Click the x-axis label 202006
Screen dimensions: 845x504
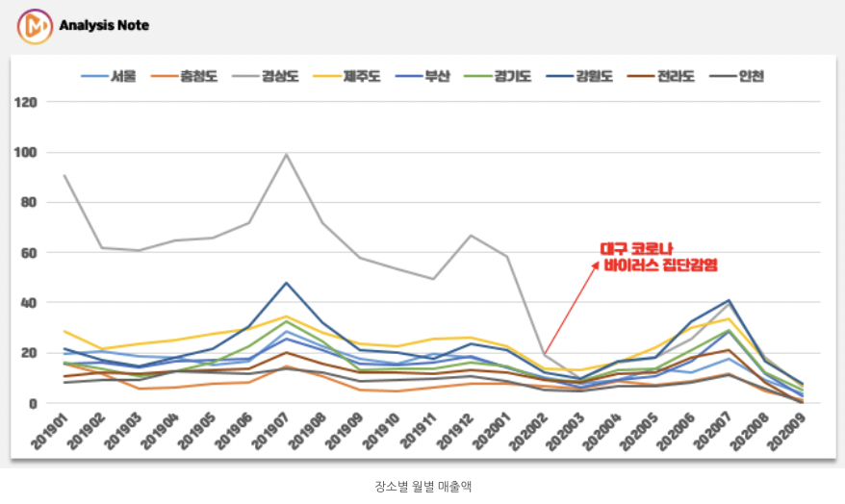[678, 431]
